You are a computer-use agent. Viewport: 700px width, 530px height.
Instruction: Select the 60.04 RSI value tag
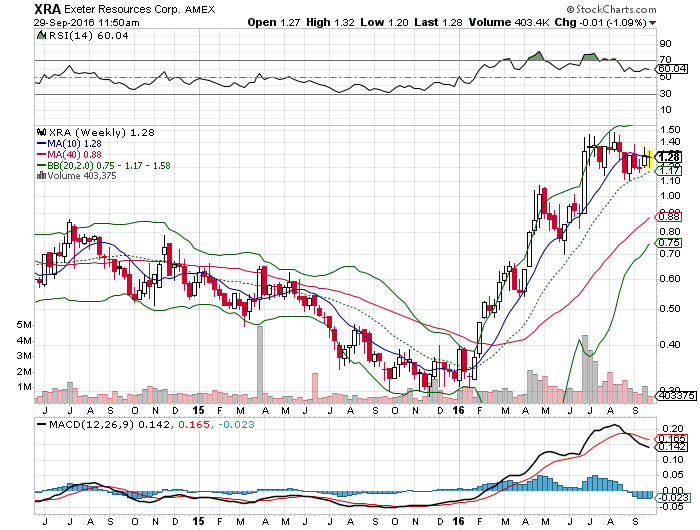click(x=671, y=69)
